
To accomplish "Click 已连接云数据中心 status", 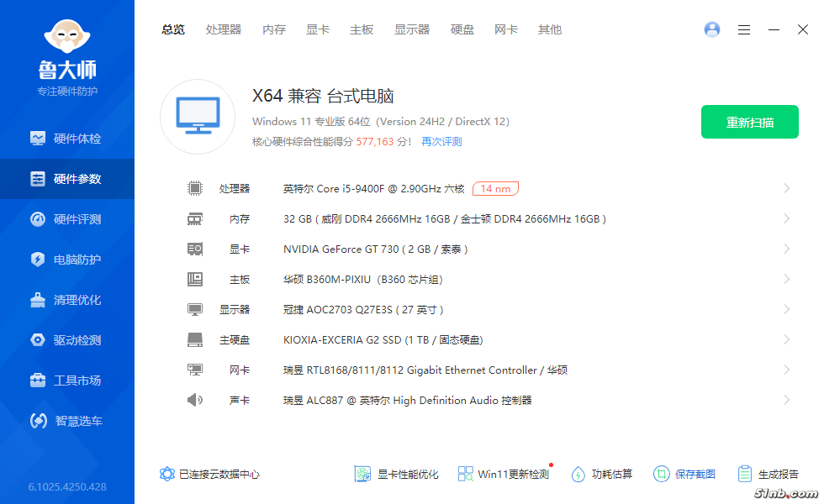I will coord(209,474).
